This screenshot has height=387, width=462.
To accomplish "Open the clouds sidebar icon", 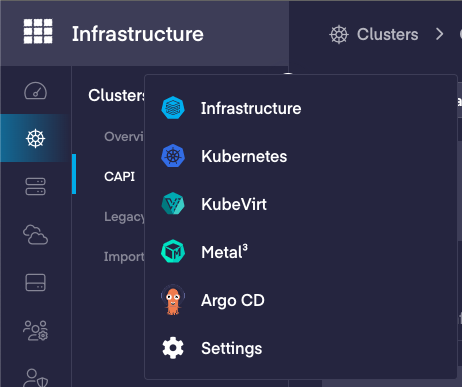I will [35, 235].
